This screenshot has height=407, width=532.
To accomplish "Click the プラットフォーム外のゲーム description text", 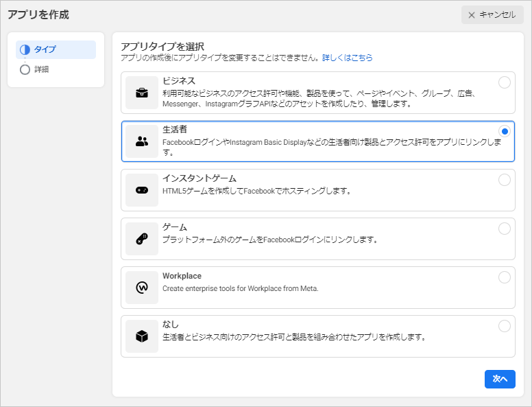I will point(270,240).
